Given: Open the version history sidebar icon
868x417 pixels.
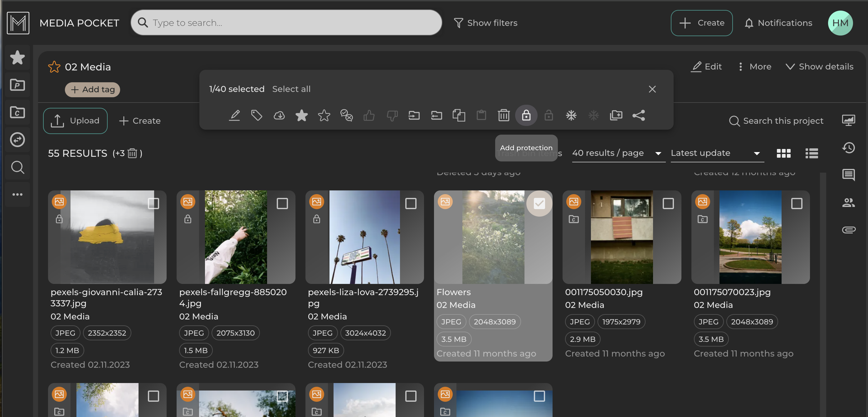Looking at the screenshot, I should click(x=848, y=147).
